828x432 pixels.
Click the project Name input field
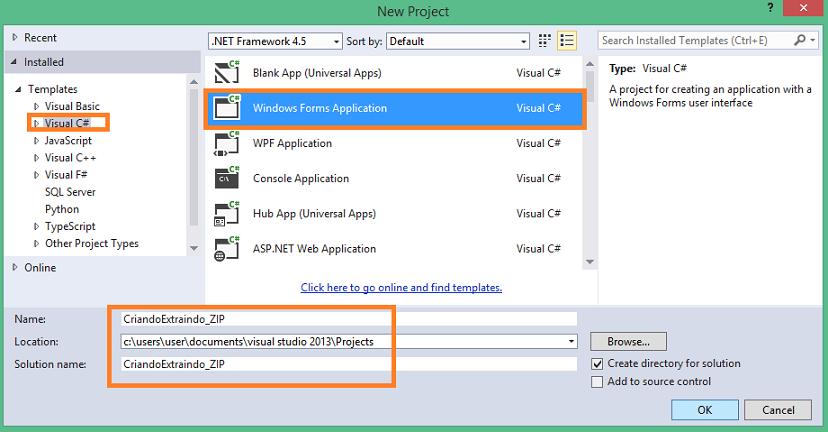click(x=349, y=319)
